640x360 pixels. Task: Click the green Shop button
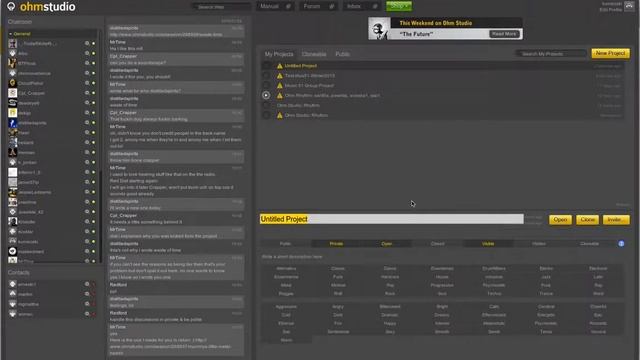pyautogui.click(x=399, y=6)
